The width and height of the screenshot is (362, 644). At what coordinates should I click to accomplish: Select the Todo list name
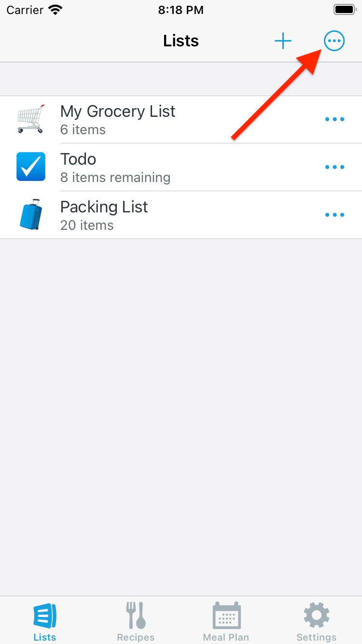(x=78, y=159)
